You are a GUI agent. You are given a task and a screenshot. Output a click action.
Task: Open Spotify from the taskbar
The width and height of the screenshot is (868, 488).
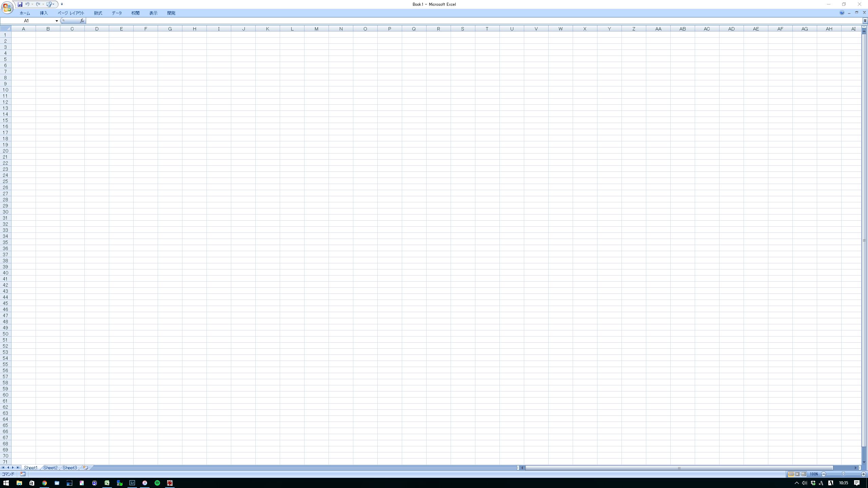pos(157,483)
